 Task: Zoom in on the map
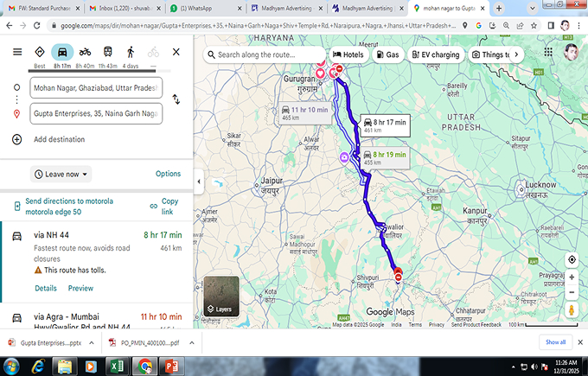pyautogui.click(x=572, y=277)
